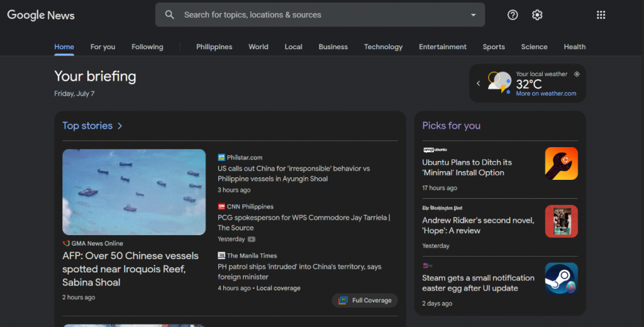Open the Following tab
644x327 pixels.
(147, 47)
